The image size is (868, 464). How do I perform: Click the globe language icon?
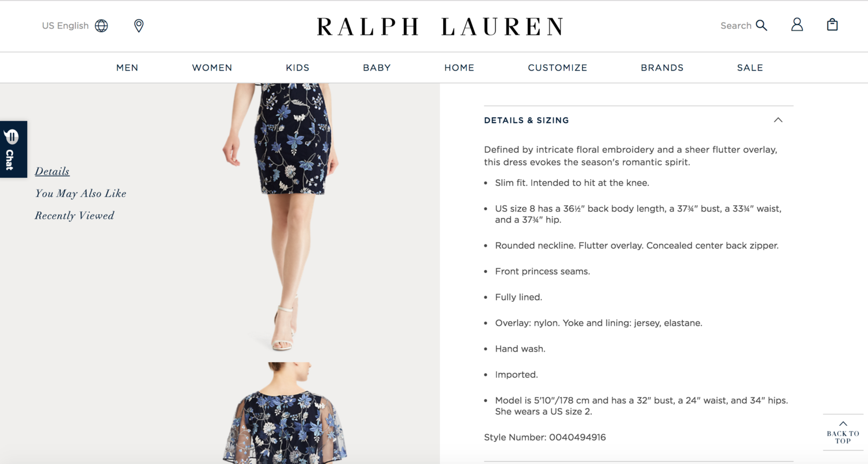pos(101,25)
